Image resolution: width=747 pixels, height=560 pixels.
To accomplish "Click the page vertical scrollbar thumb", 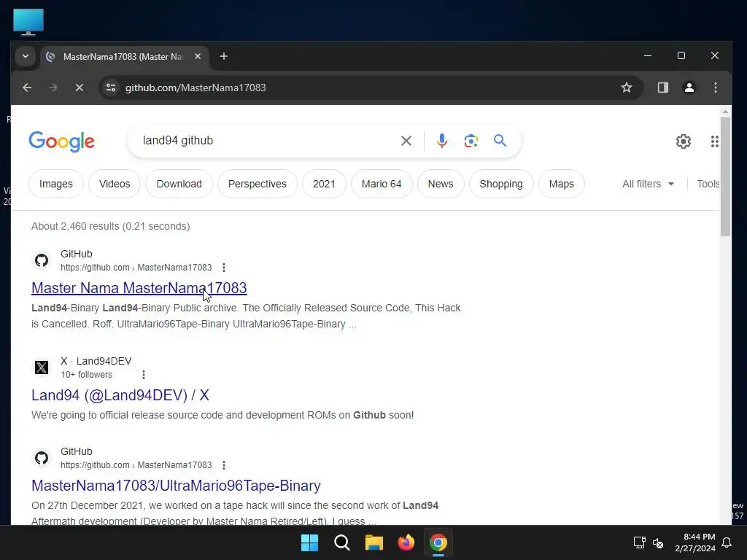I will point(725,176).
